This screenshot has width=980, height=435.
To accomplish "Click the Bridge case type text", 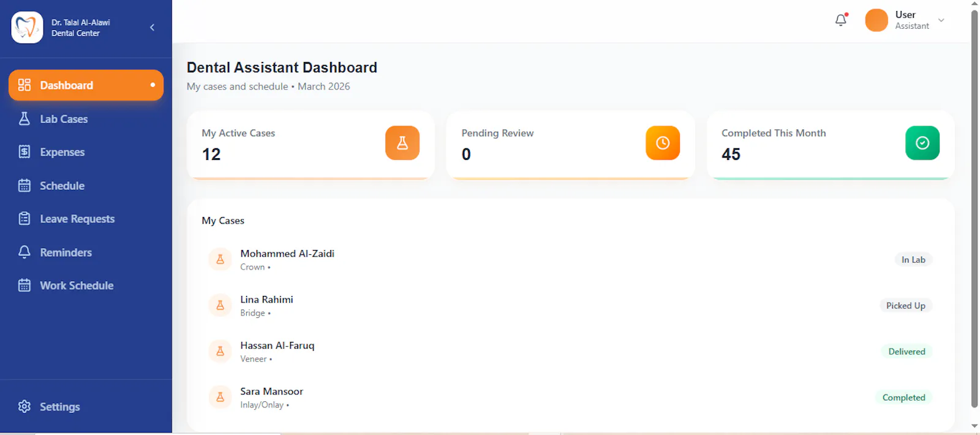I will (x=252, y=313).
